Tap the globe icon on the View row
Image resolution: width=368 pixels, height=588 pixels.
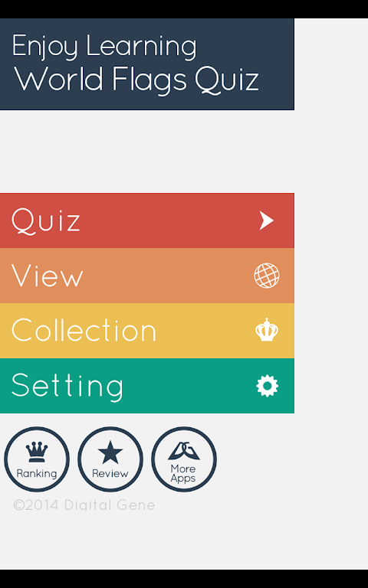pyautogui.click(x=267, y=276)
